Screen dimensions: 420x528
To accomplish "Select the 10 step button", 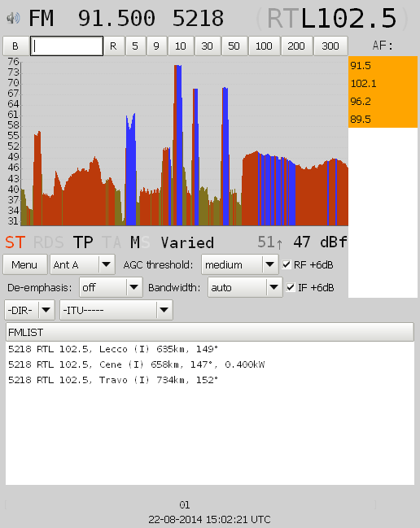I will click(181, 46).
